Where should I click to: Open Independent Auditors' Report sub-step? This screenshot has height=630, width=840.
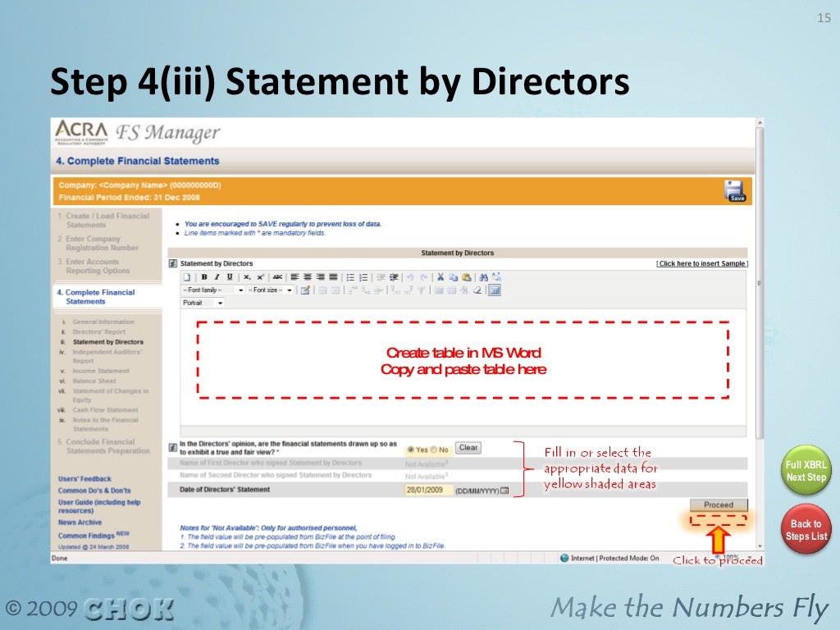point(107,356)
